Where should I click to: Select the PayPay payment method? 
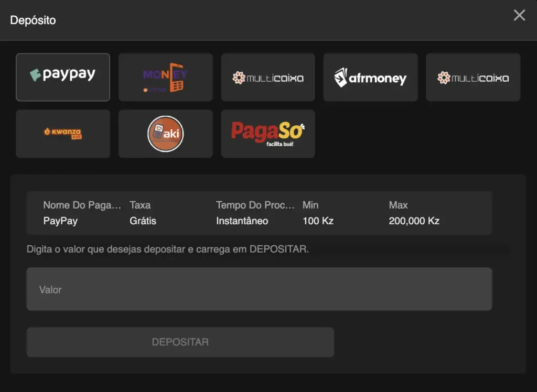pos(63,77)
